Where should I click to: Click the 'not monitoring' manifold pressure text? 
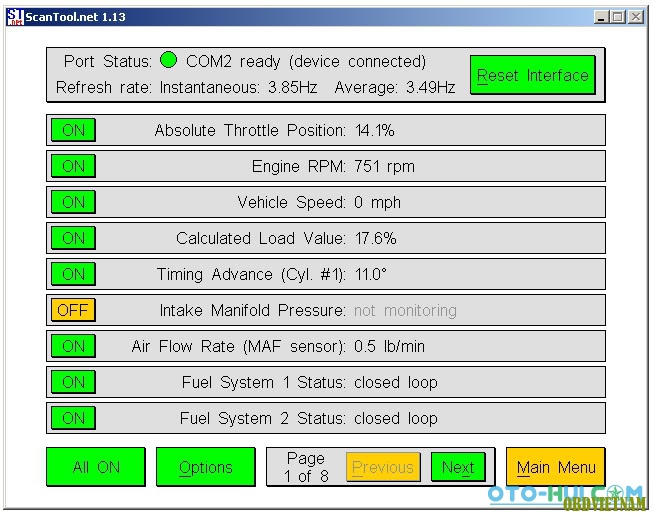point(405,311)
